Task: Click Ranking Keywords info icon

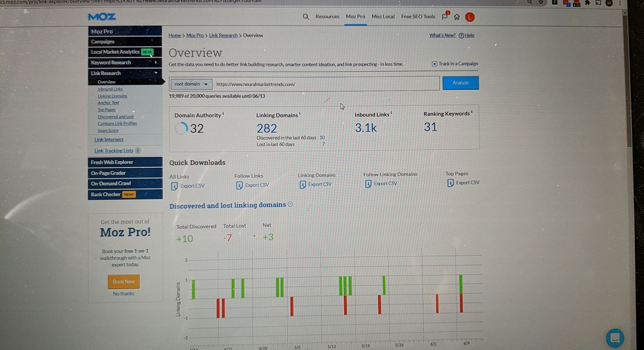Action: point(472,112)
